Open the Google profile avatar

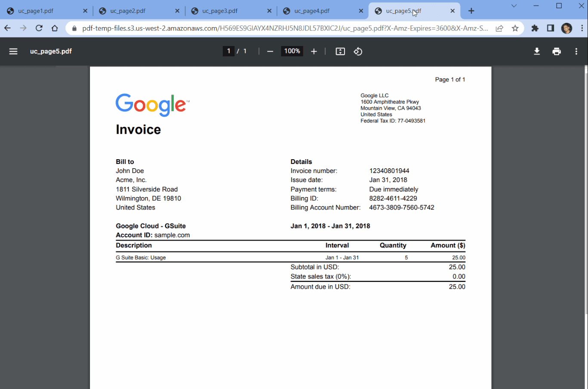(x=566, y=28)
